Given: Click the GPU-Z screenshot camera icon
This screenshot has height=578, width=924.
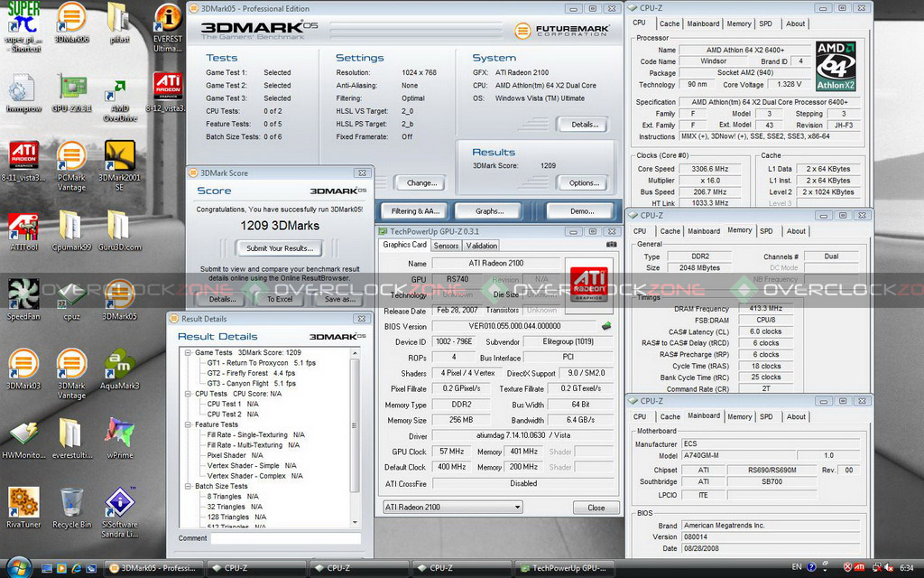Looking at the screenshot, I should pyautogui.click(x=611, y=245).
